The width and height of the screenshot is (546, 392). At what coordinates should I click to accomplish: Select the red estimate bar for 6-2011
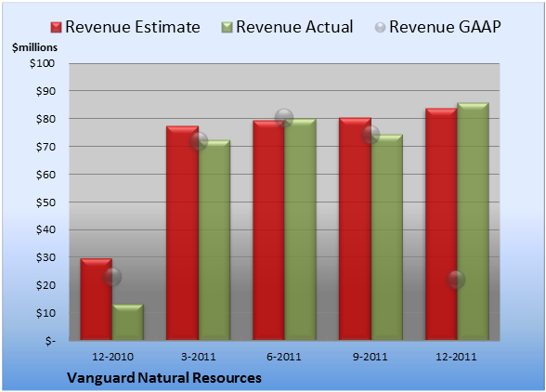pos(268,230)
